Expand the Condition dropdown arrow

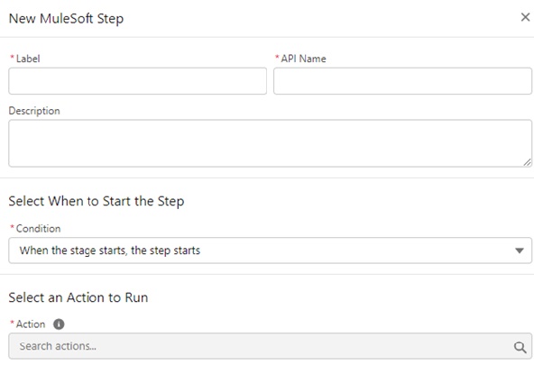coord(519,251)
